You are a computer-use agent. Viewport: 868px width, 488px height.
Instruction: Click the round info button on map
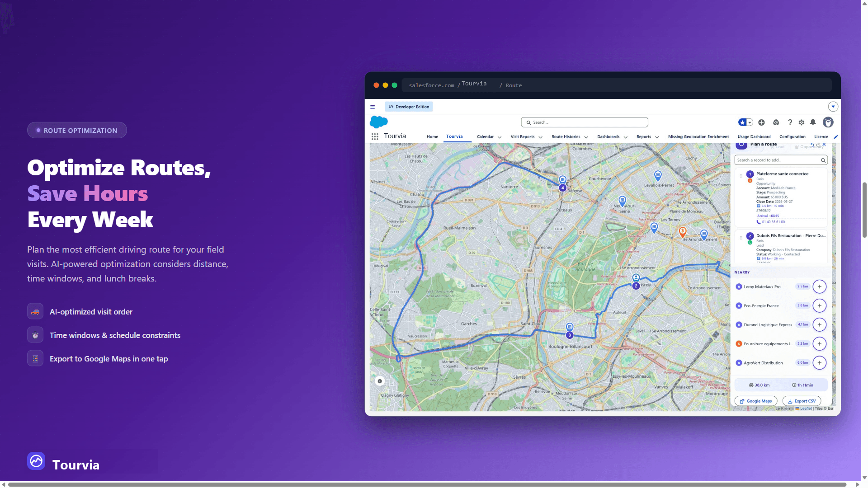point(380,381)
